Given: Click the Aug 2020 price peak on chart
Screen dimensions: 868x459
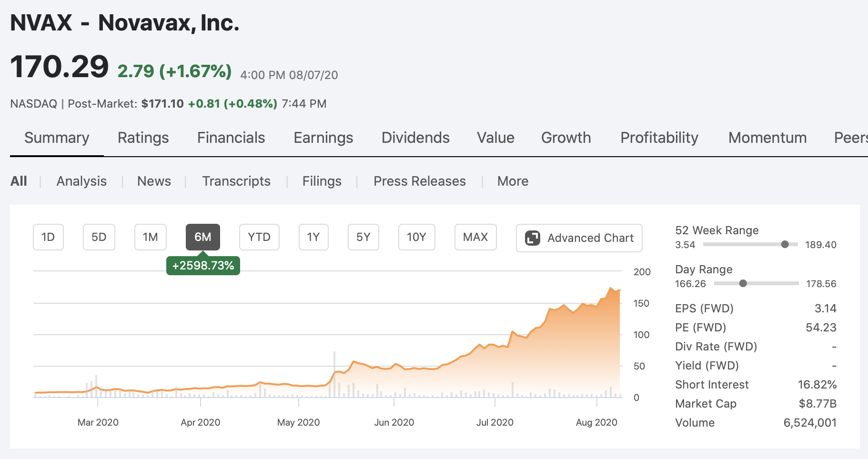Looking at the screenshot, I should click(x=610, y=288).
